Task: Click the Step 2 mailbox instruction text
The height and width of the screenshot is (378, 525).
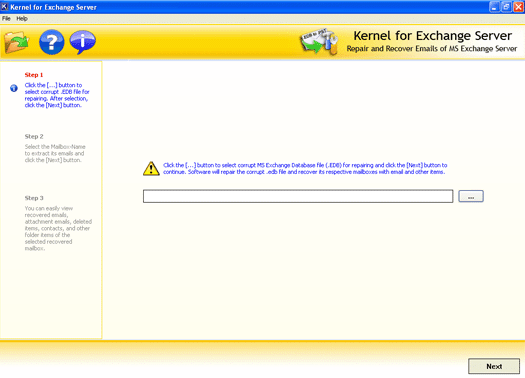Action: [x=55, y=153]
